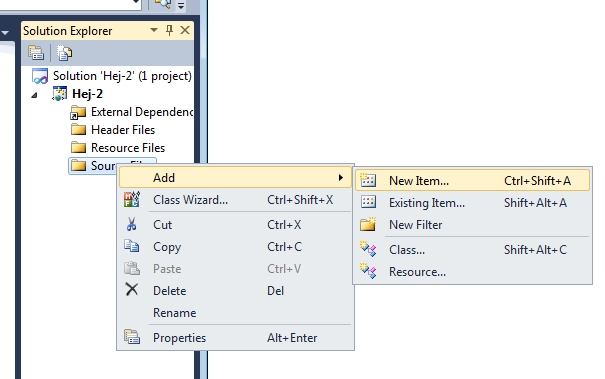
Task: Select Cut from the context menu
Action: tap(235, 225)
